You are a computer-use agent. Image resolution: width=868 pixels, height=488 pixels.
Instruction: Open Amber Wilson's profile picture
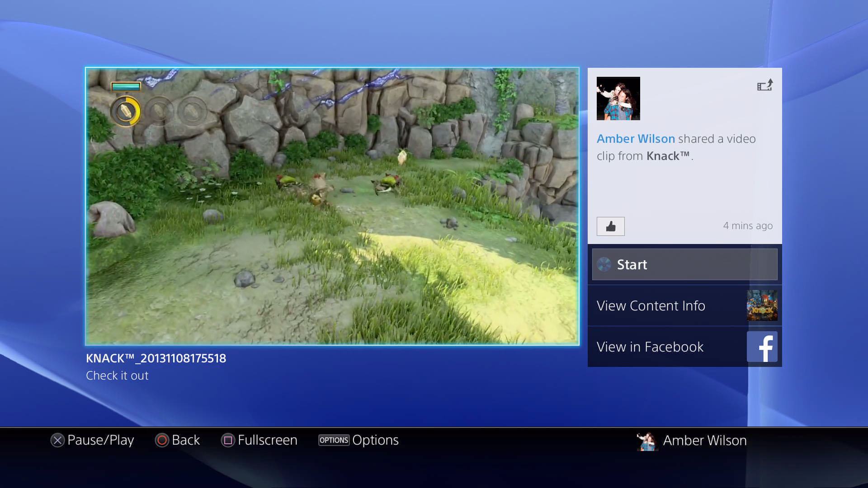tap(618, 99)
